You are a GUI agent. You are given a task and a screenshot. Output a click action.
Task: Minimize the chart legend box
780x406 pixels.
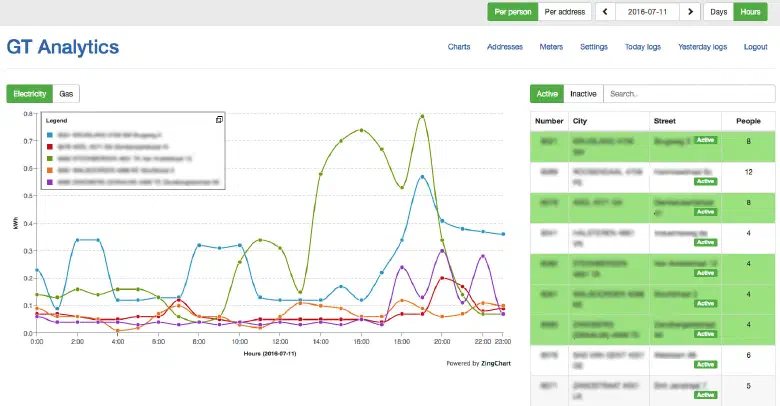click(x=219, y=120)
